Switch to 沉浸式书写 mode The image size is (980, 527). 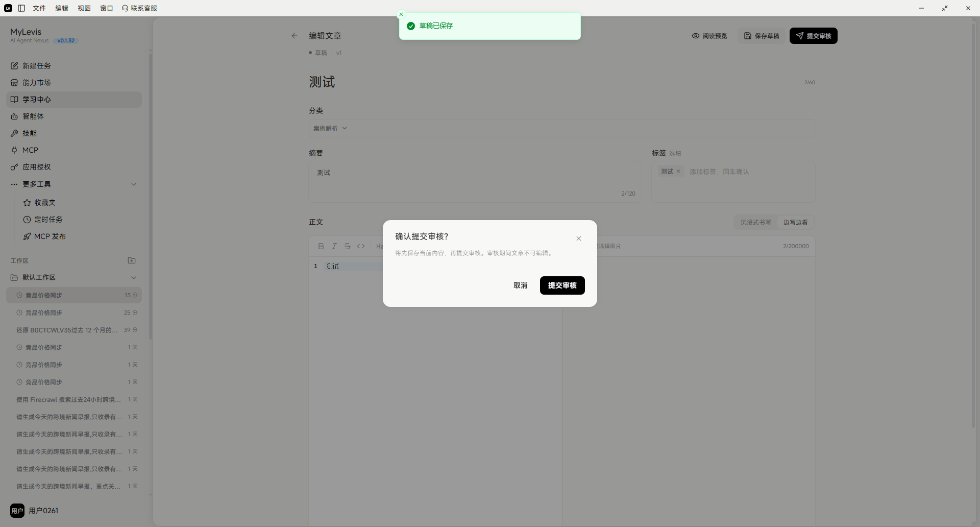point(755,222)
